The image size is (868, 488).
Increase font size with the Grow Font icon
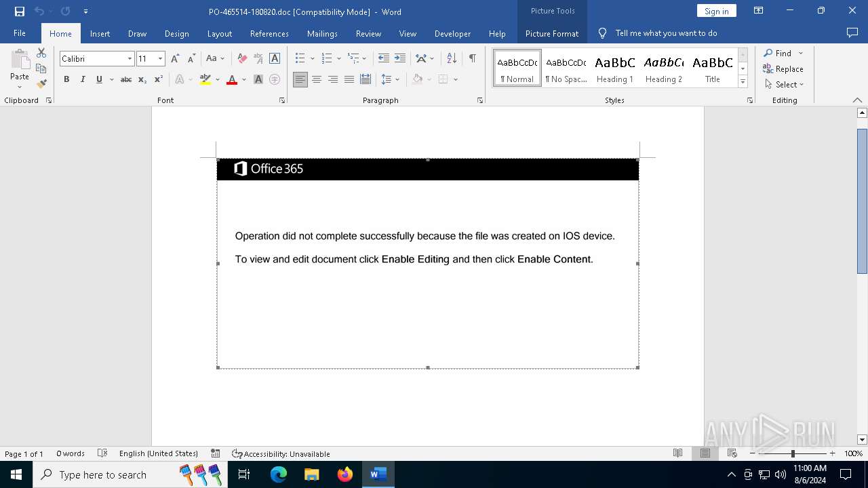point(175,59)
